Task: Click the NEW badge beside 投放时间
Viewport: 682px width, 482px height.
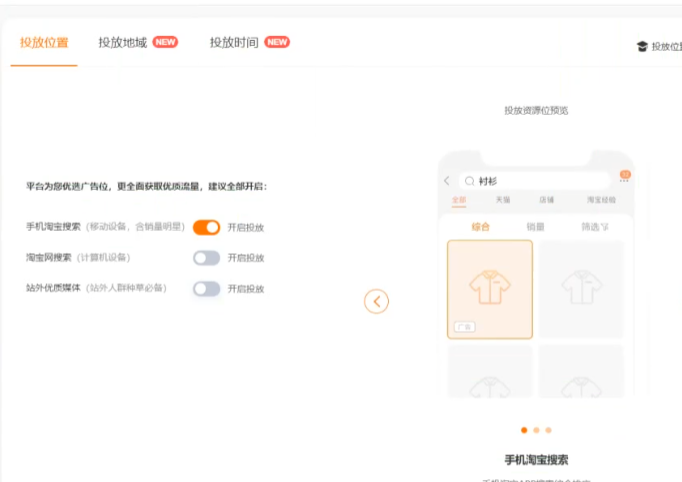Action: point(277,42)
